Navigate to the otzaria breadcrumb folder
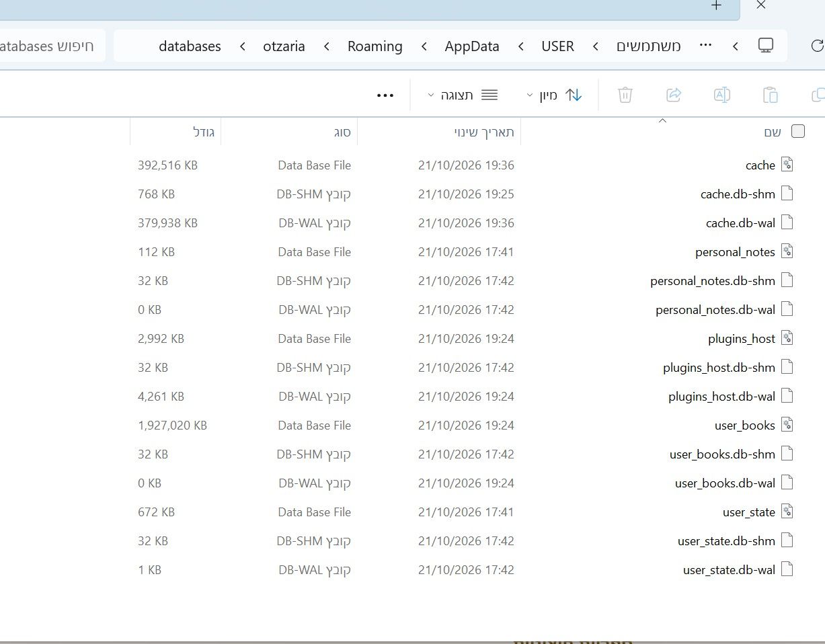The image size is (825, 644). click(x=284, y=46)
